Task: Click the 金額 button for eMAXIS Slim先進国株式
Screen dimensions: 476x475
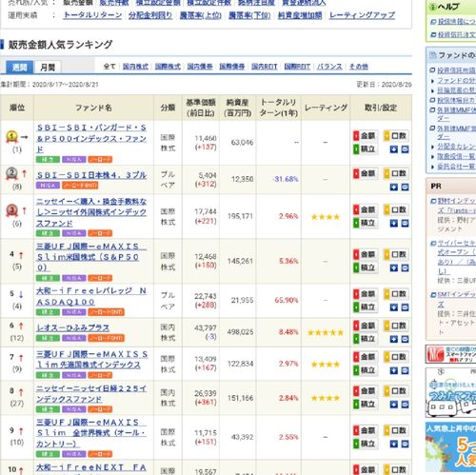Action: 365,357
